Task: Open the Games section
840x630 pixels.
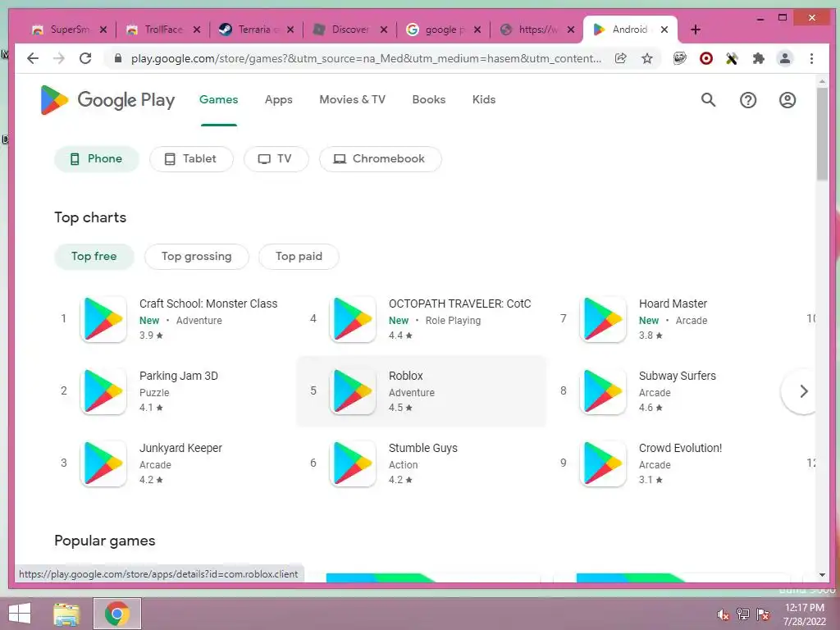Action: pos(218,99)
